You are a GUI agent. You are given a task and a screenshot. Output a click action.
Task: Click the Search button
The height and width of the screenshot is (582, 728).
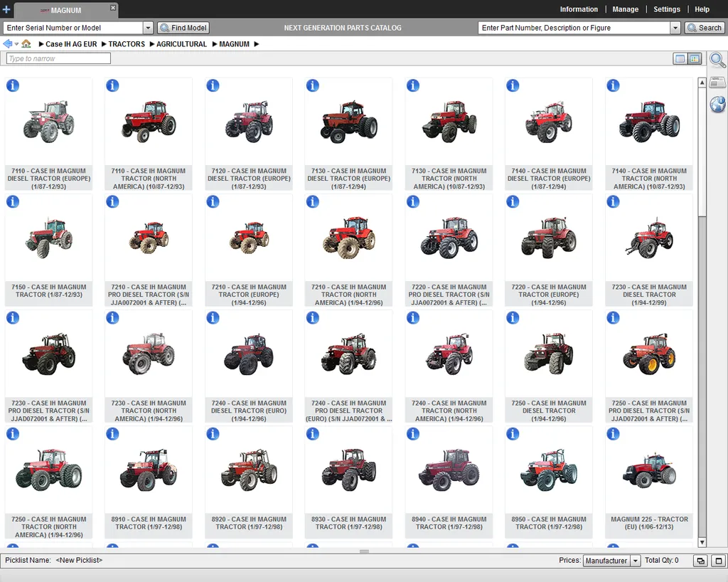pyautogui.click(x=704, y=28)
